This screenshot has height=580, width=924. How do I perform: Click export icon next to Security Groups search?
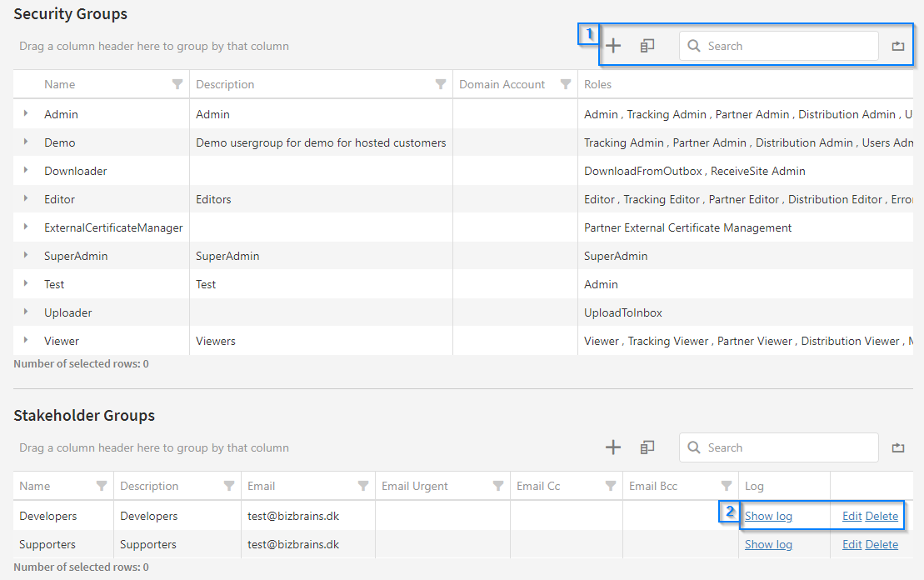click(x=897, y=46)
